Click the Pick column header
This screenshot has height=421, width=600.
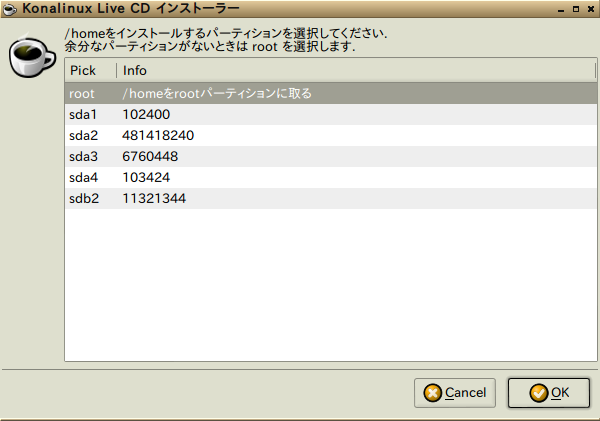[x=91, y=70]
